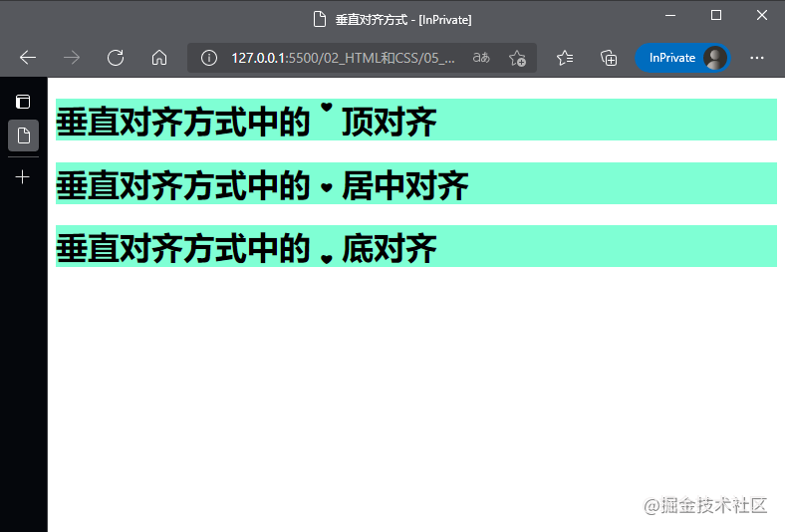Click heading text ending with 居中对齐
Viewport: 785px width, 532px height.
tap(262, 184)
